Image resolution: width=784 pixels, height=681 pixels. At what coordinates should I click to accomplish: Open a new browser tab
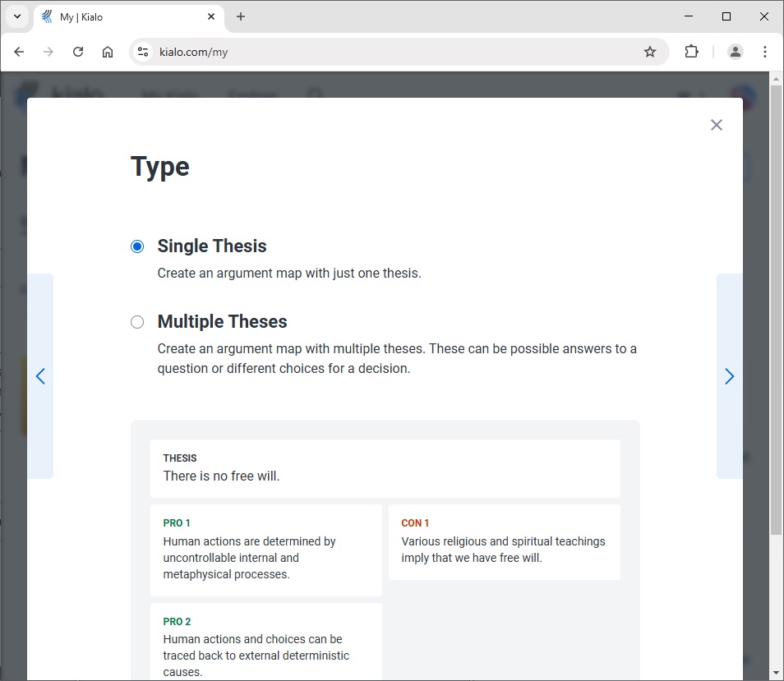pos(241,16)
